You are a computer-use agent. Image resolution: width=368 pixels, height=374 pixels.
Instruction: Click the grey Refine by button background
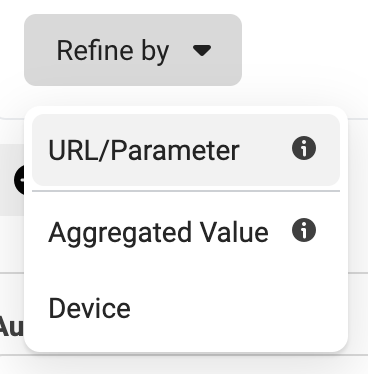(133, 50)
